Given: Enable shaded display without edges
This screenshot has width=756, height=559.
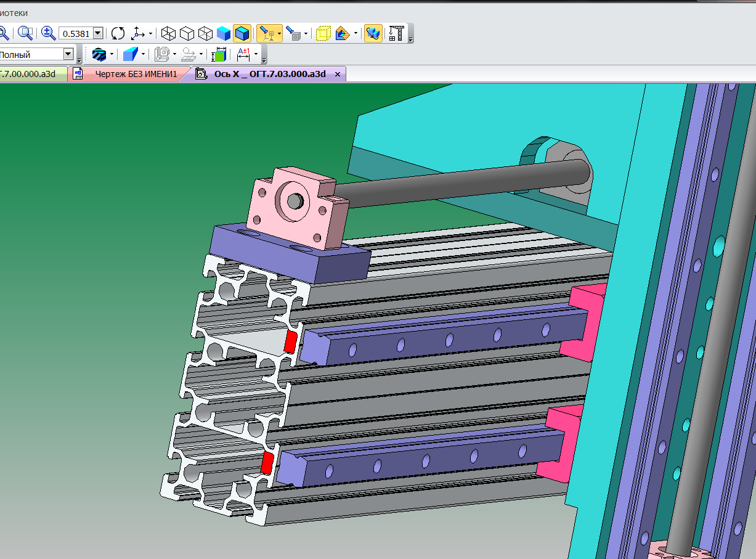Looking at the screenshot, I should click(224, 33).
